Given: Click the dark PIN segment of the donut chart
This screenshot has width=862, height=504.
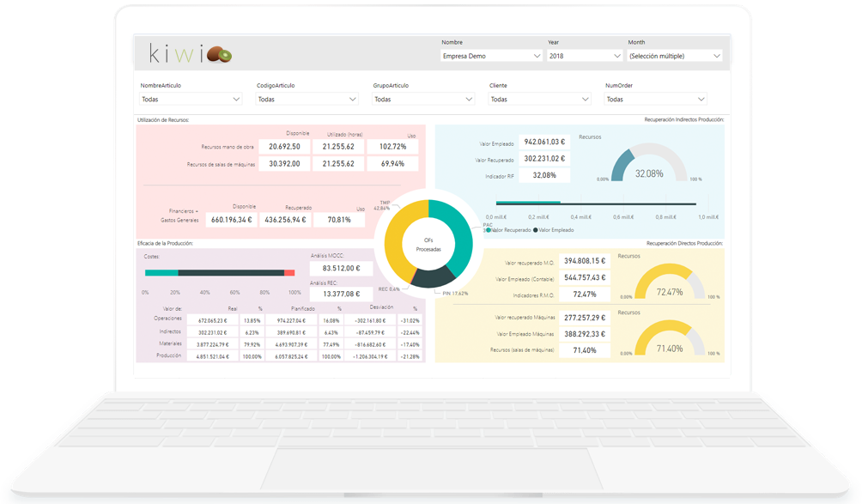Looking at the screenshot, I should [x=433, y=277].
